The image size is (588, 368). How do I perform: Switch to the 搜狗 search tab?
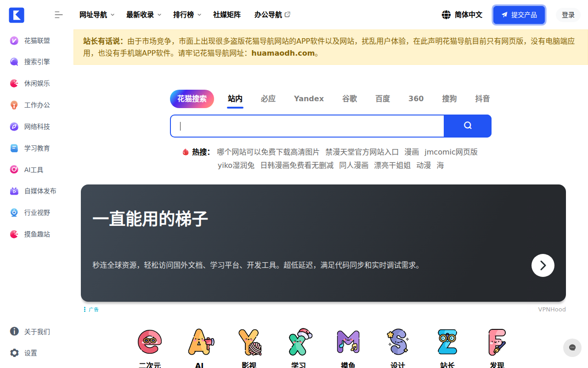[449, 98]
